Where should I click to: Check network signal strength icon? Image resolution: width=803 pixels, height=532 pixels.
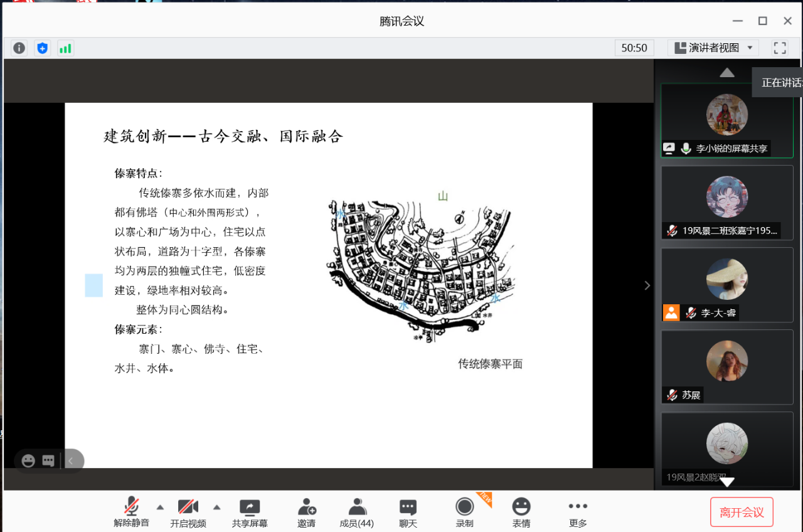click(x=65, y=48)
